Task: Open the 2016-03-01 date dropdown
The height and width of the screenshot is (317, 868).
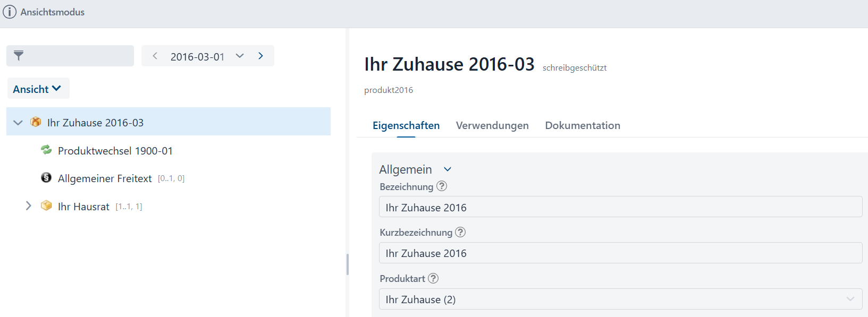Action: click(x=240, y=56)
